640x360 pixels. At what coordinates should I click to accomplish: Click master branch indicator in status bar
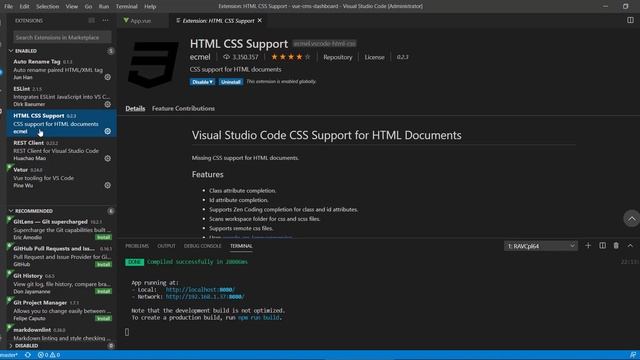9,355
